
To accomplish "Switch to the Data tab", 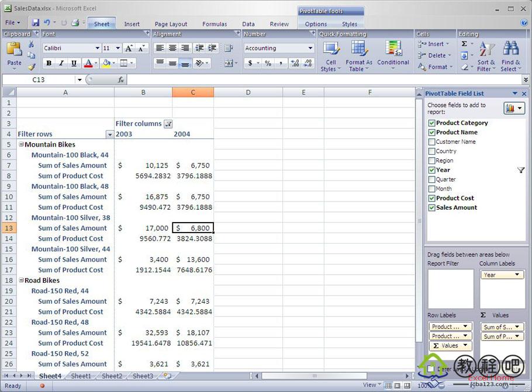I will point(248,24).
